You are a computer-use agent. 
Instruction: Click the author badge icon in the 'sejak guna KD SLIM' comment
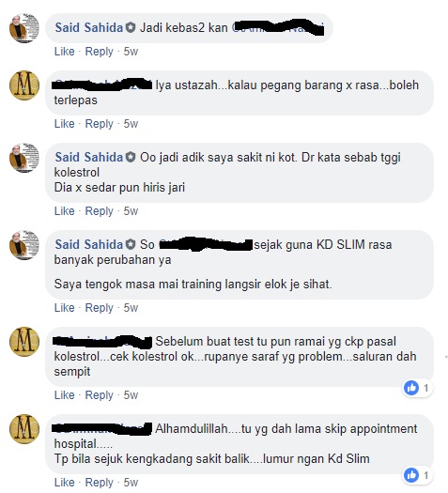(x=131, y=244)
